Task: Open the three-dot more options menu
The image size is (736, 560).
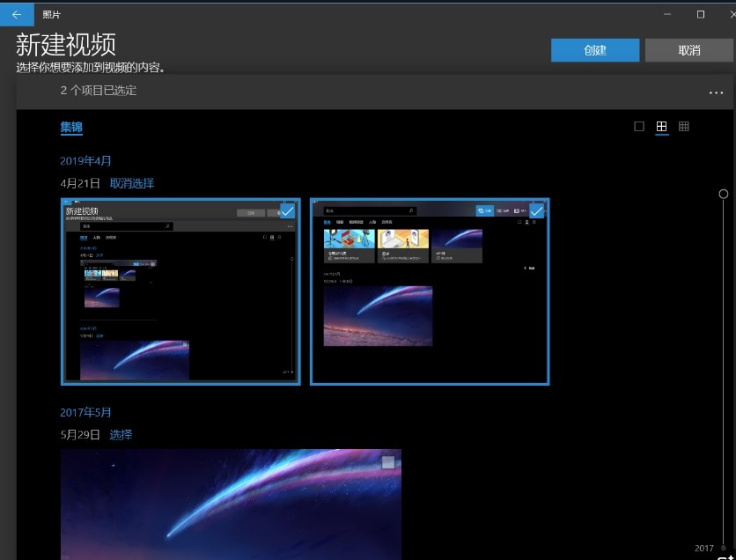Action: pos(716,92)
